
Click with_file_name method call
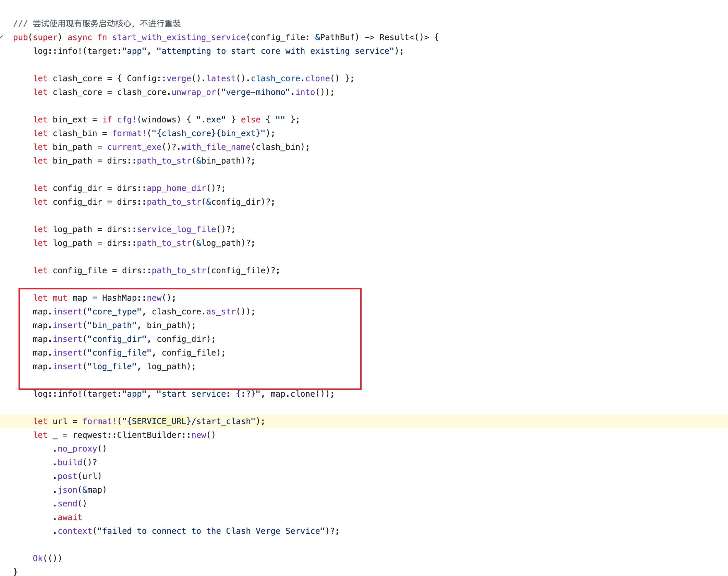216,147
